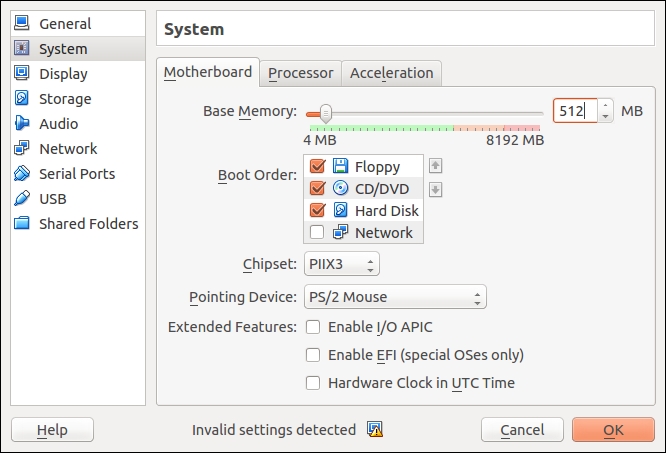Select the Display icon in sidebar
Viewport: 666px width, 453px height.
22,74
